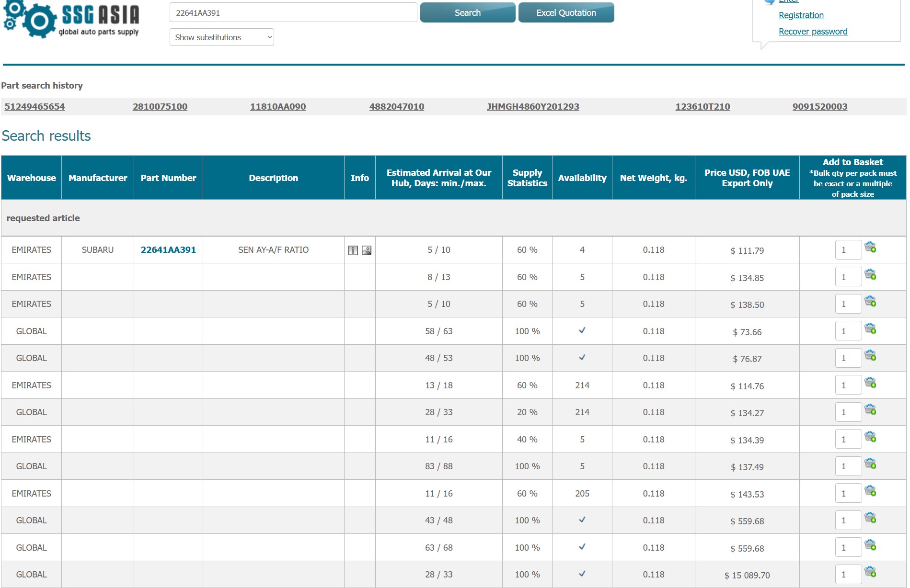The image size is (910, 588).
Task: Click the Search button
Action: (x=467, y=13)
